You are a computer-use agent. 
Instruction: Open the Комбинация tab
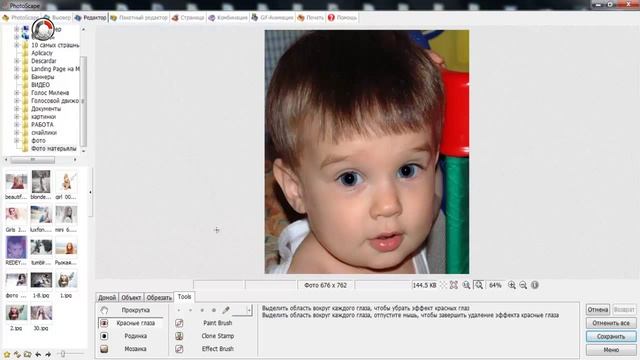point(228,18)
